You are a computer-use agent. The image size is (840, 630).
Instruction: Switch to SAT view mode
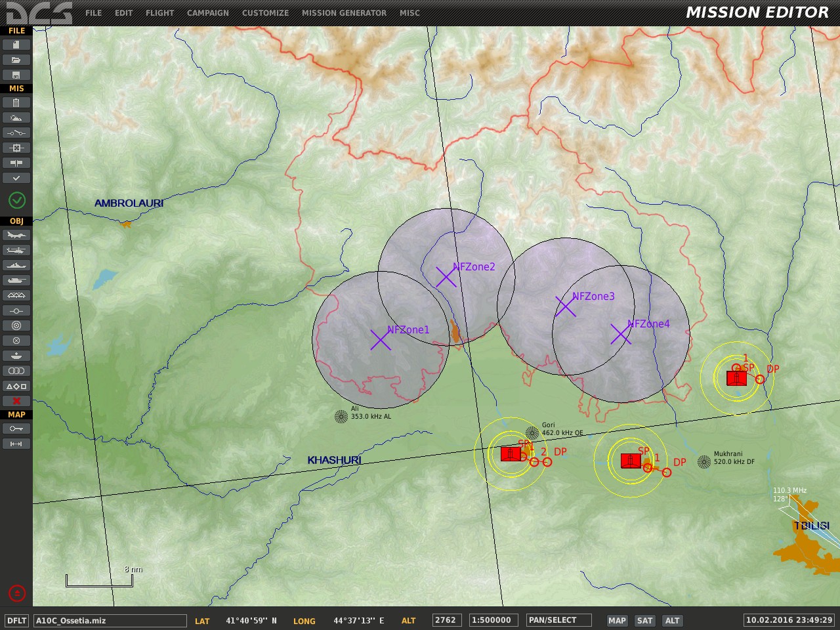645,620
